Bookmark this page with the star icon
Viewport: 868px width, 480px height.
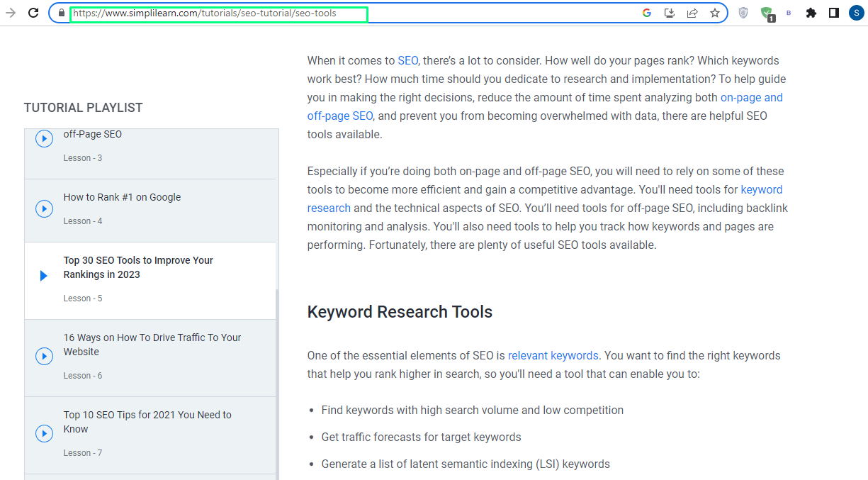pyautogui.click(x=715, y=13)
